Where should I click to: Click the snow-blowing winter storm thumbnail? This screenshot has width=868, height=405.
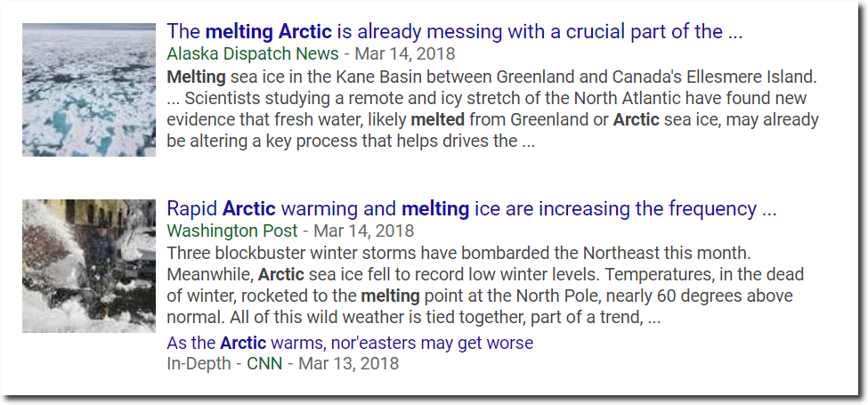click(x=88, y=266)
